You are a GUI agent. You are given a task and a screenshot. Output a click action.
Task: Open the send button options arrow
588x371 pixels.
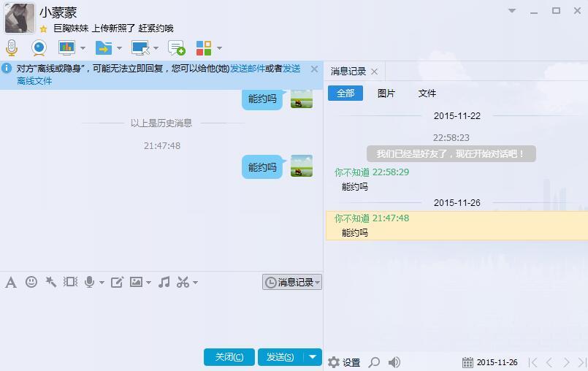(313, 356)
